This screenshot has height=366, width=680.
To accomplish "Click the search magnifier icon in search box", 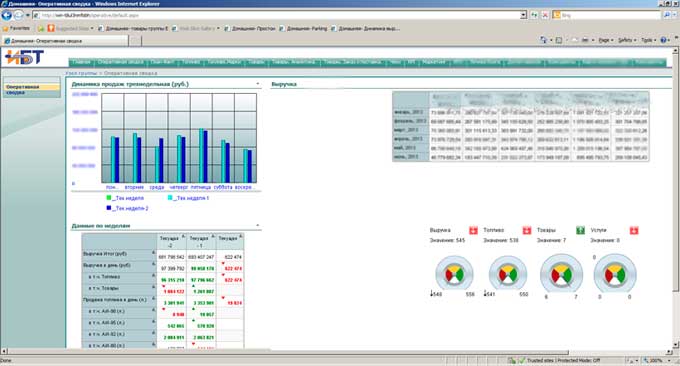I will [667, 15].
